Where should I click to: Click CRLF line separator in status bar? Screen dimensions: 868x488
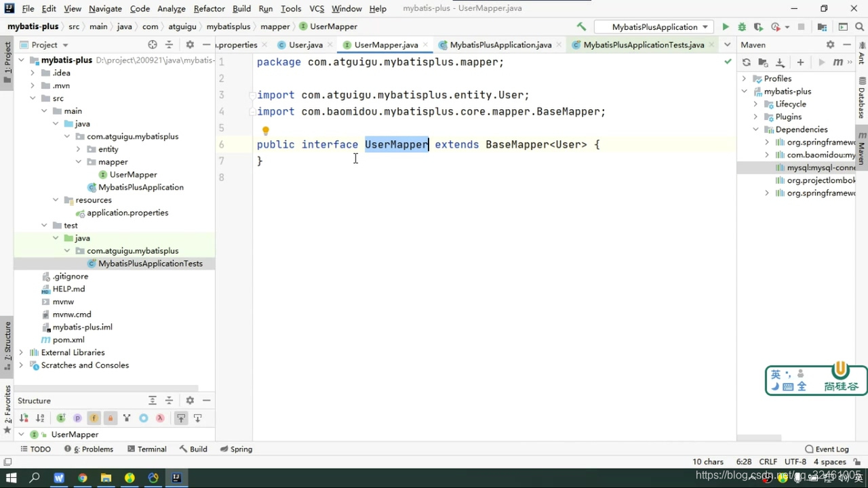(768, 462)
